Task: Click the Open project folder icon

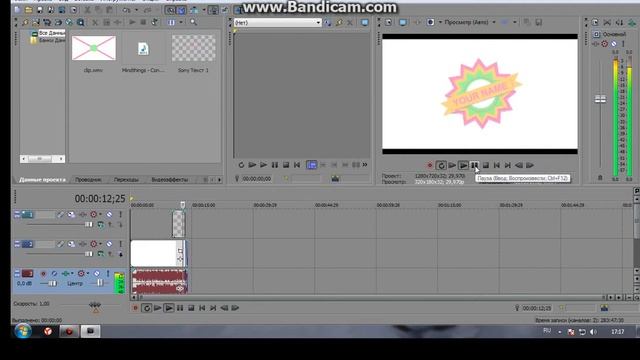Action: [28, 10]
